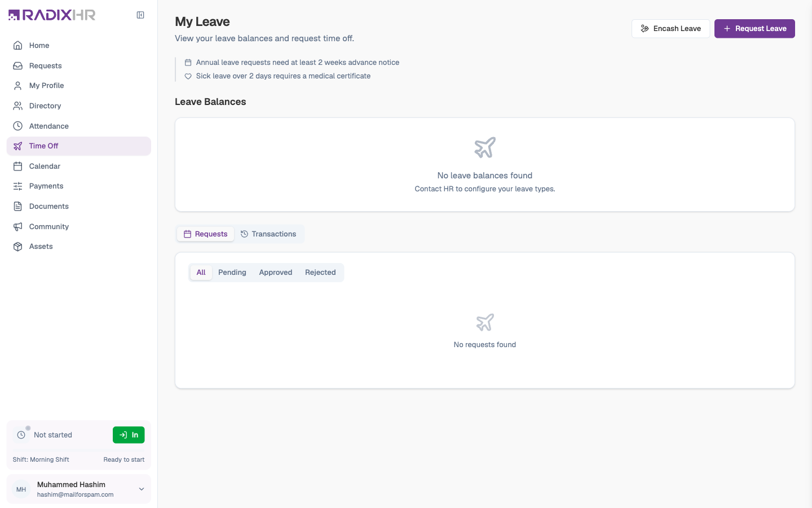
Task: Click the Assets box icon
Action: tap(18, 247)
